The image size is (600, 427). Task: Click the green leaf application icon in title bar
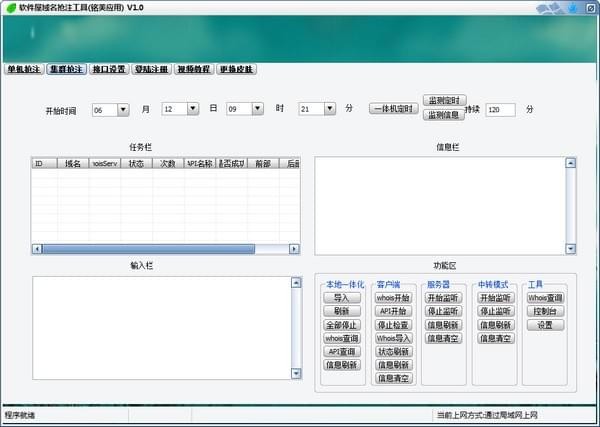[10, 7]
